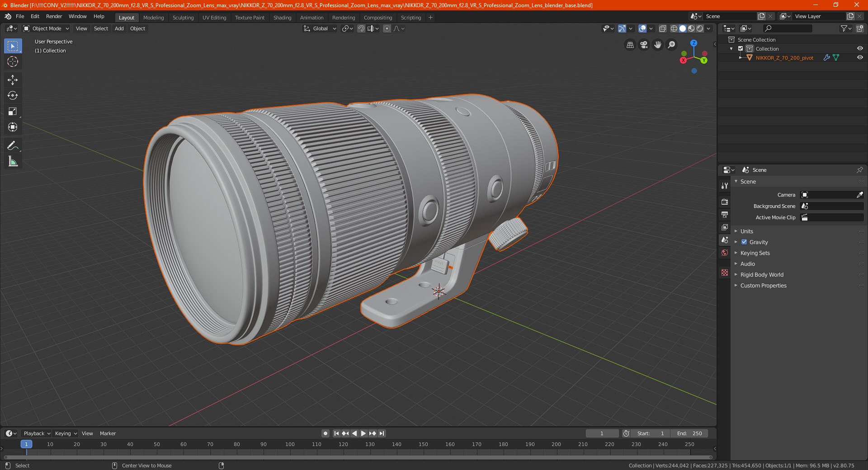Click the red X axis on the navigation gizmo
Image resolution: width=868 pixels, height=470 pixels.
pyautogui.click(x=683, y=60)
